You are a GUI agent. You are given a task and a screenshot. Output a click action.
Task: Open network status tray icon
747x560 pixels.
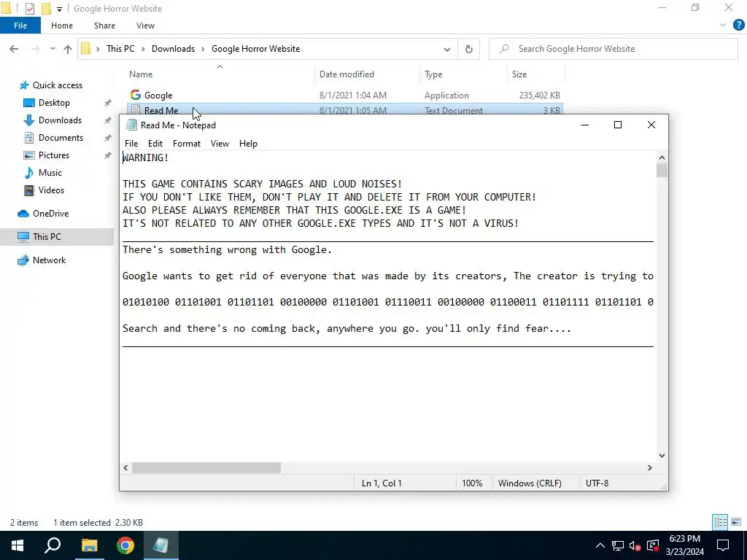(x=617, y=545)
